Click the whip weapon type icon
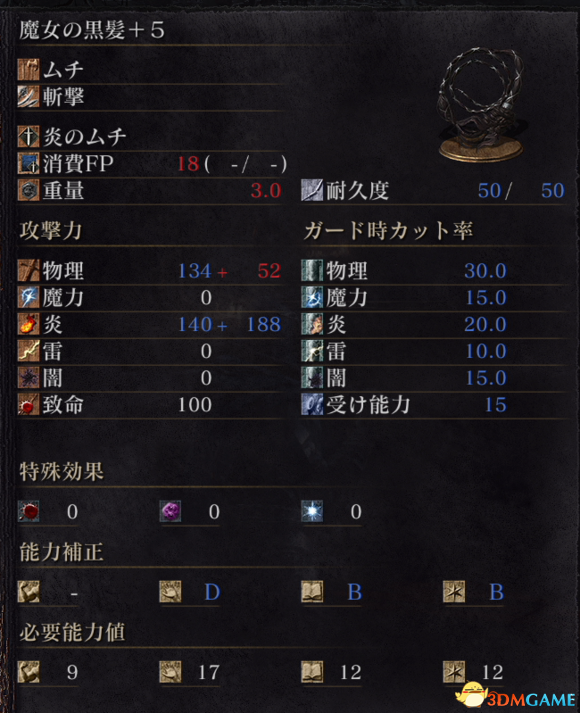The width and height of the screenshot is (580, 713). click(x=28, y=70)
